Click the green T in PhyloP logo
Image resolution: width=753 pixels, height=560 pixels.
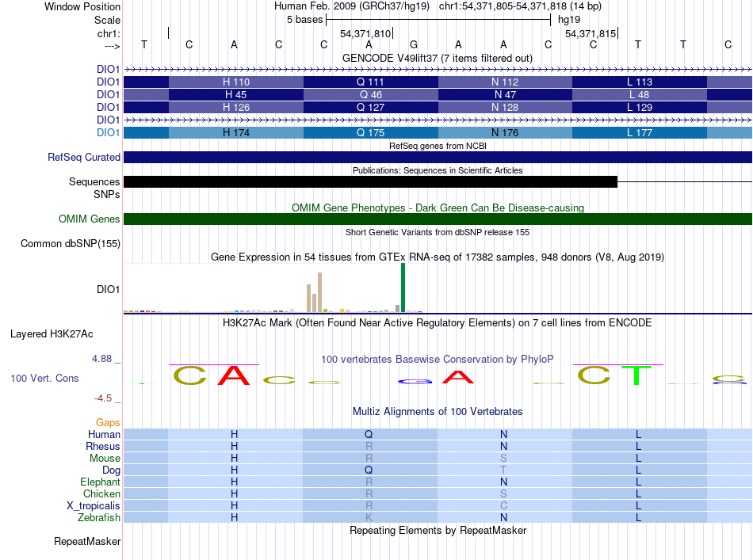click(x=636, y=375)
